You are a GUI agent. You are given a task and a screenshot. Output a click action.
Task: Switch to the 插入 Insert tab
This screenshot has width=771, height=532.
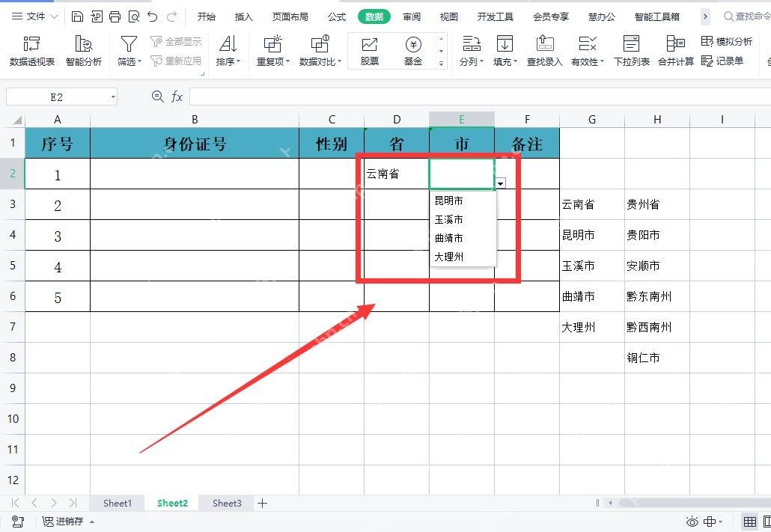click(243, 16)
